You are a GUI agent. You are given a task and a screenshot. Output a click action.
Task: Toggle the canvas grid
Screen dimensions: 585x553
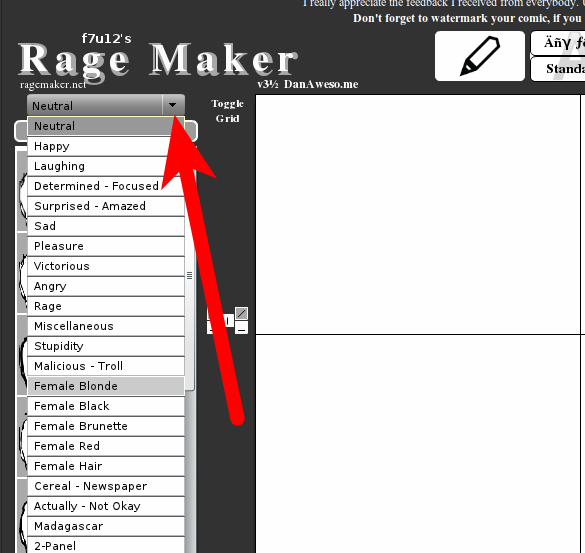point(227,111)
